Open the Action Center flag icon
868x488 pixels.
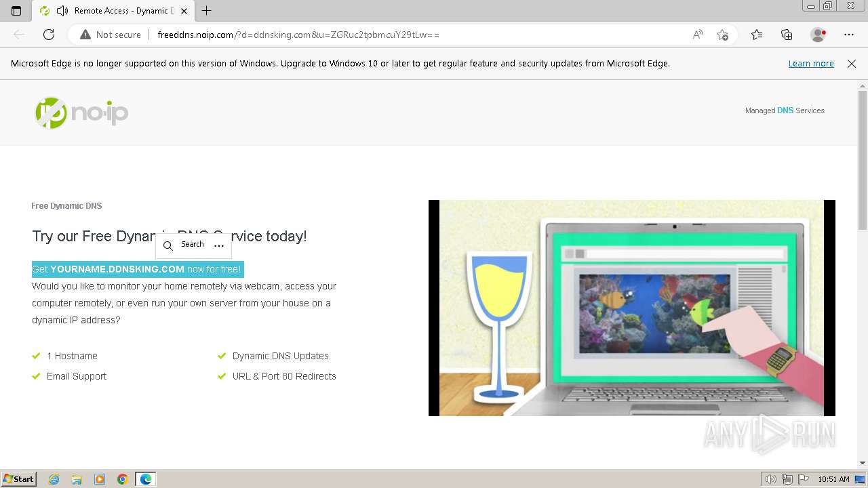[x=802, y=479]
